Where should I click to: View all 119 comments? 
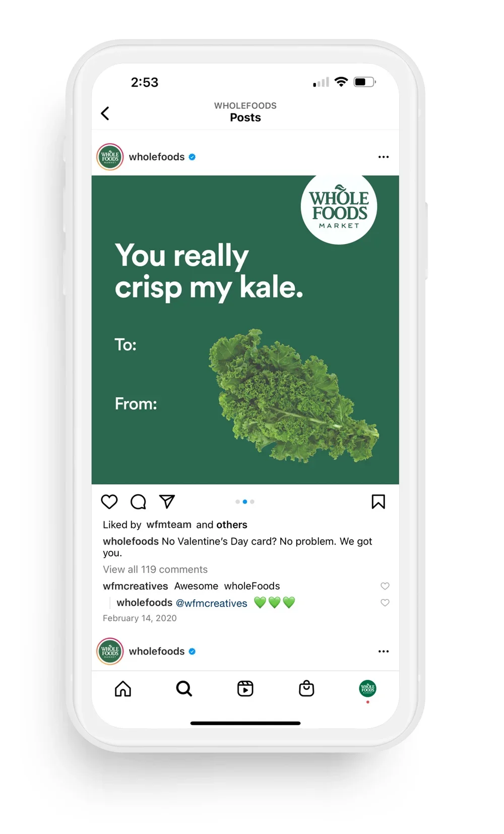pyautogui.click(x=155, y=569)
